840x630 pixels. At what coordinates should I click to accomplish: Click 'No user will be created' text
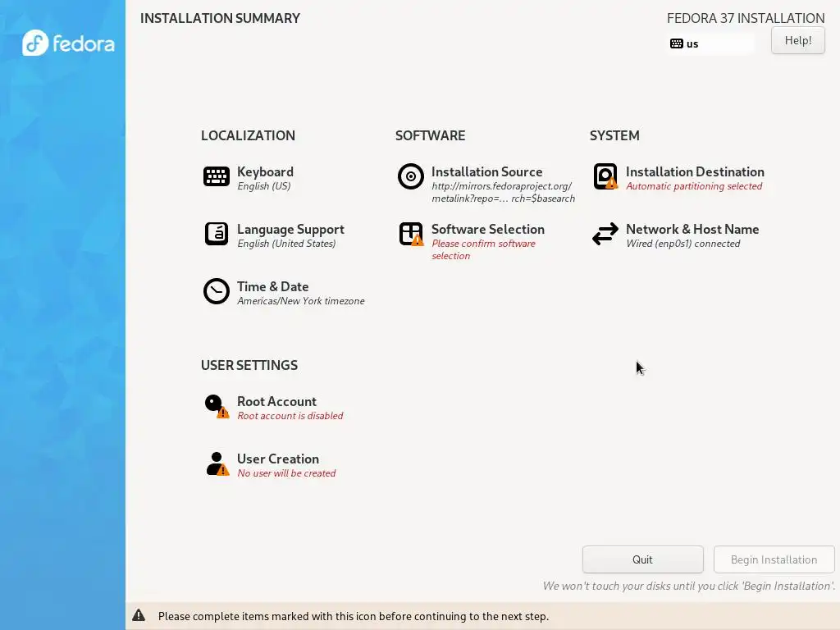pos(286,473)
